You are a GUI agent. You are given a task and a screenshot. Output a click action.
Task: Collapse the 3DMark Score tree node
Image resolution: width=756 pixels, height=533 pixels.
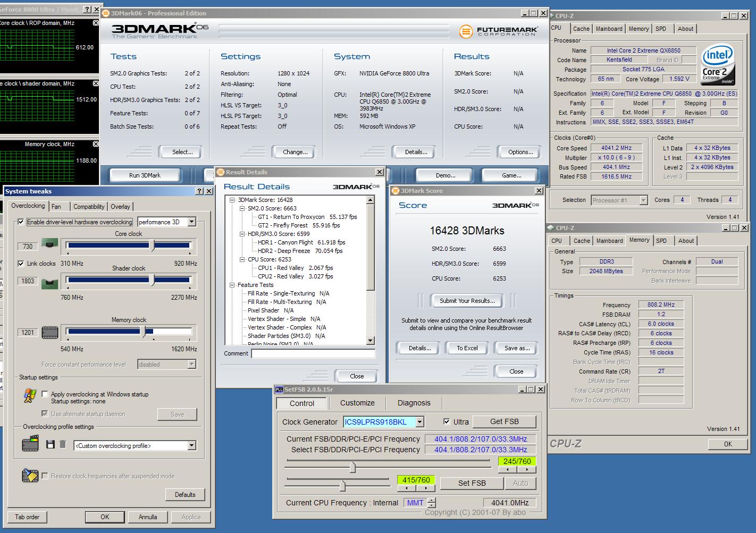pos(232,200)
